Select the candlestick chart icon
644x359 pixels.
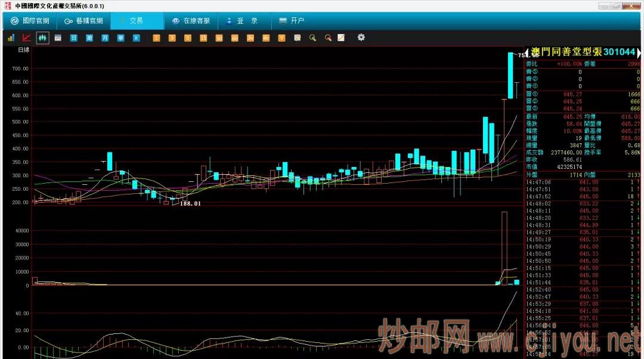[42, 38]
